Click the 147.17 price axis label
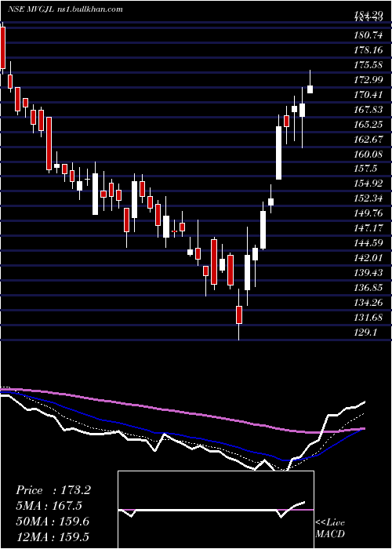The width and height of the screenshot is (392, 549). (x=368, y=228)
